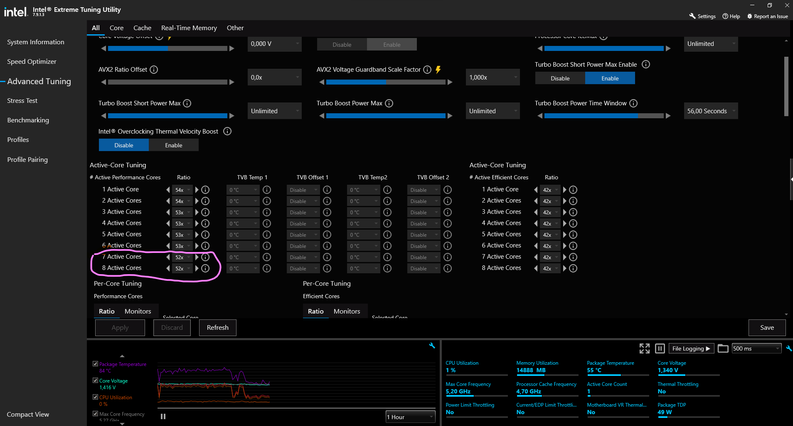Open Efficient Cores Monitors tab
The height and width of the screenshot is (426, 793).
pyautogui.click(x=346, y=311)
